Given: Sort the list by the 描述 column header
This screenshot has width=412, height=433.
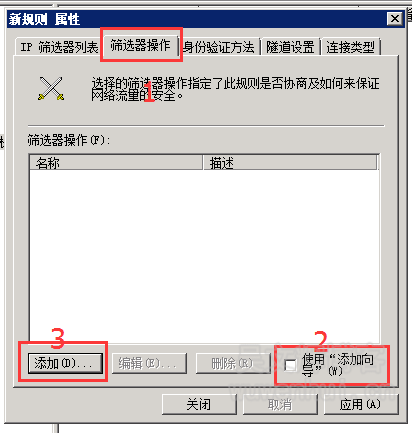Looking at the screenshot, I should pyautogui.click(x=290, y=163).
